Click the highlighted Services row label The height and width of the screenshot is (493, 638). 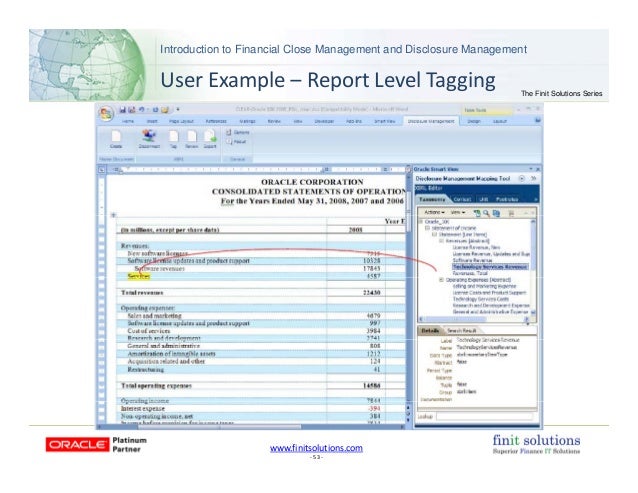139,276
